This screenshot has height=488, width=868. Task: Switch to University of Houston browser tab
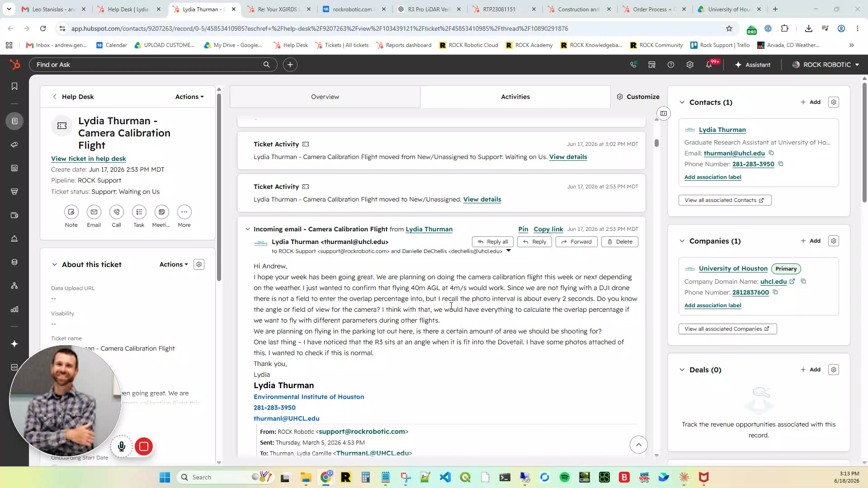point(729,9)
